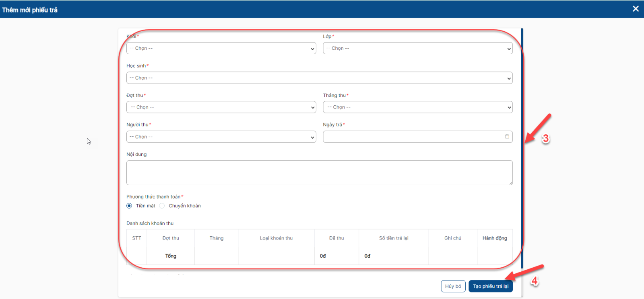
Task: Click the Loại khoản thu column header
Action: click(x=276, y=238)
